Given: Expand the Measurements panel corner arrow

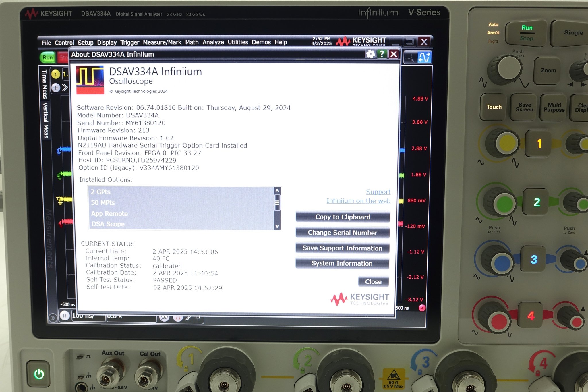Looking at the screenshot, I should [x=53, y=318].
